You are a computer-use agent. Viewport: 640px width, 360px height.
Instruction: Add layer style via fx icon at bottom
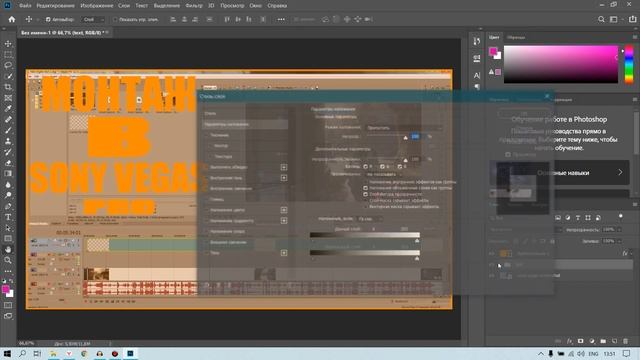pos(569,341)
